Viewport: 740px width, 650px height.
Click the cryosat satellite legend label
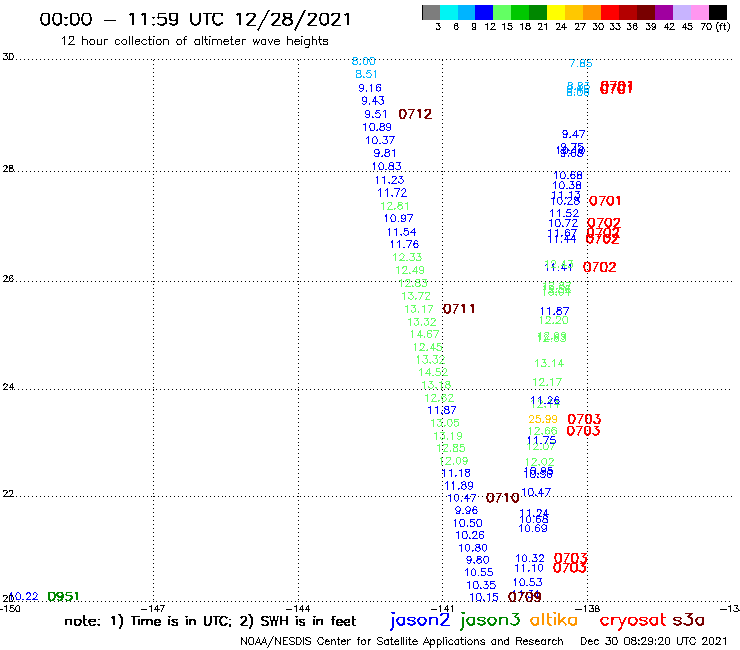click(x=632, y=621)
